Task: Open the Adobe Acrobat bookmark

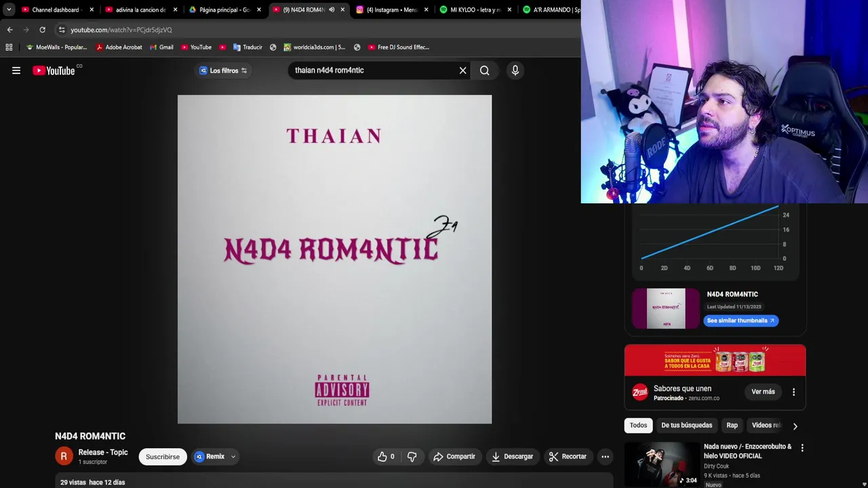Action: point(119,47)
